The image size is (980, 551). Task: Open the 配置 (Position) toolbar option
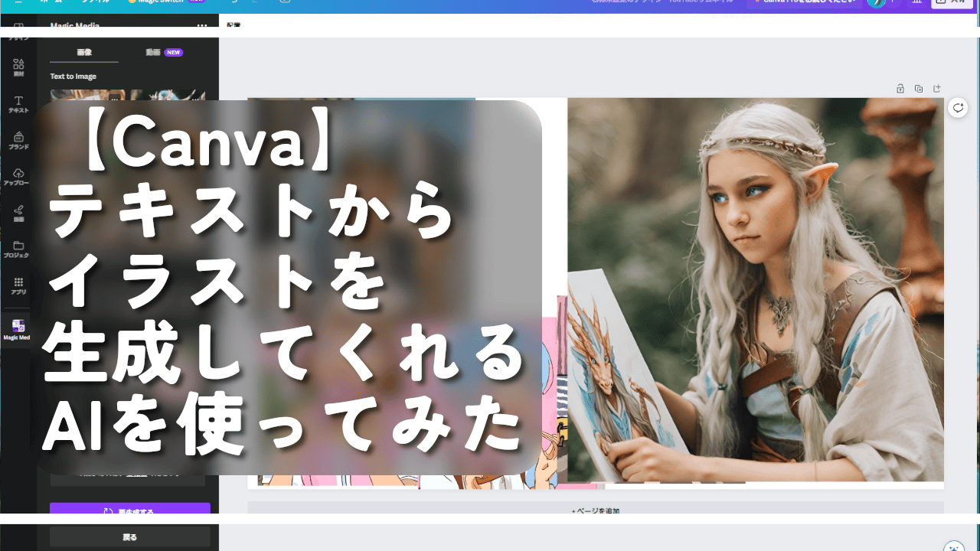(x=234, y=25)
